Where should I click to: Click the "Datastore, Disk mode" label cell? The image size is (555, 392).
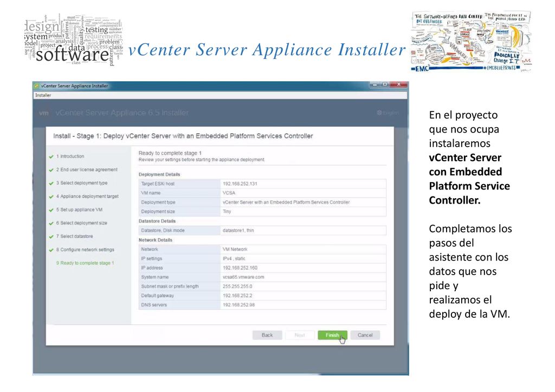click(179, 231)
